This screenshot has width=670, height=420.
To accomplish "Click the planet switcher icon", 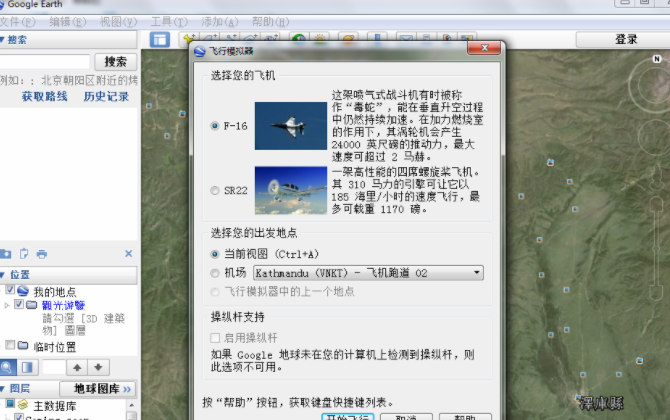I will click(348, 38).
